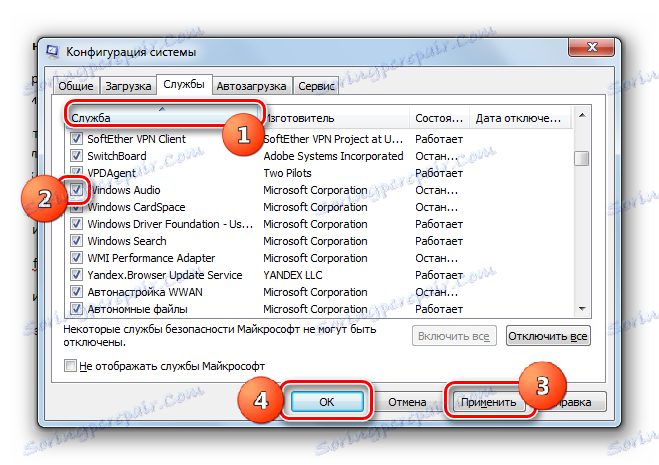Uncheck WMI Performance Adapter service

pyautogui.click(x=76, y=258)
